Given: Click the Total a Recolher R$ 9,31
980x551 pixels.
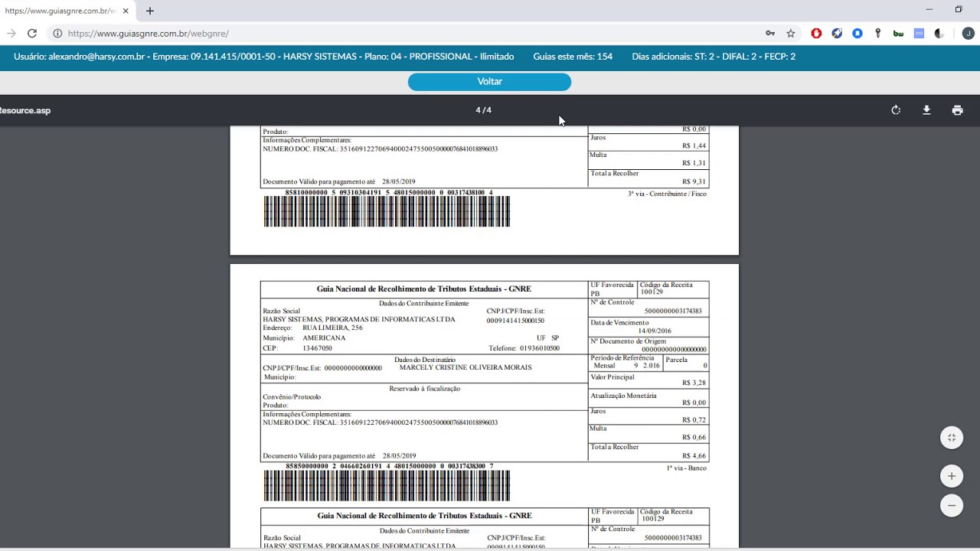Looking at the screenshot, I should coord(694,182).
